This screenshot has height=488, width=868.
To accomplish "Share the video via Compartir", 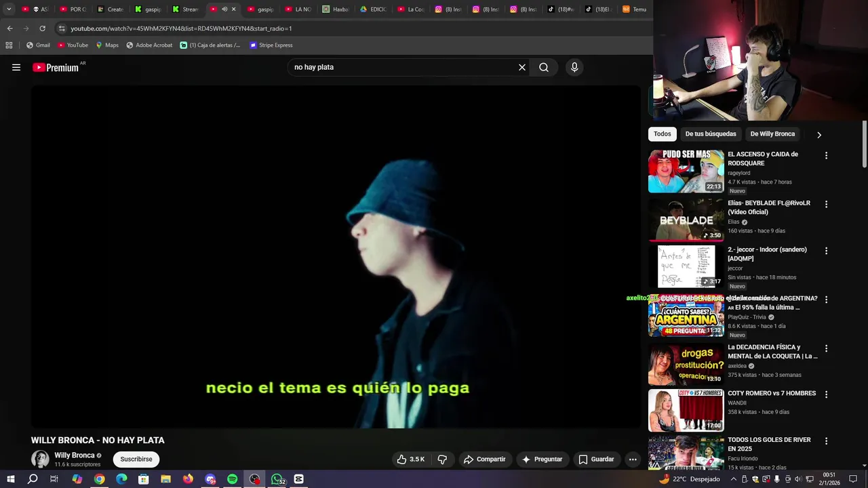I will pyautogui.click(x=484, y=460).
